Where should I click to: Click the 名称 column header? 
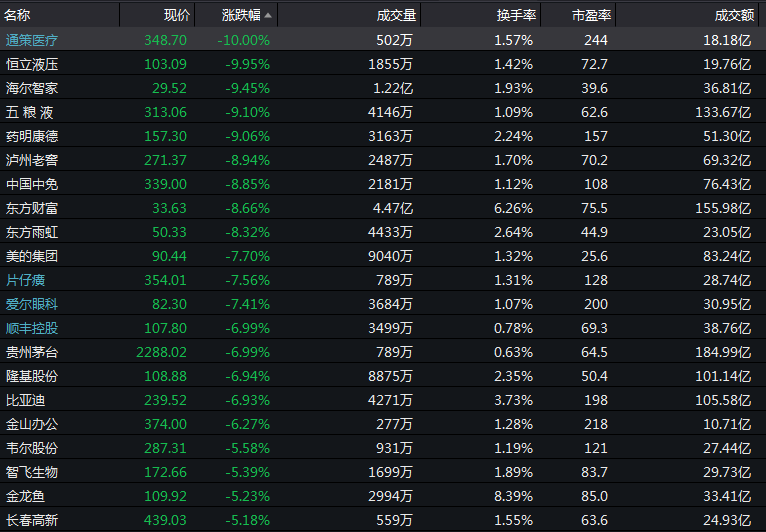[x=18, y=16]
